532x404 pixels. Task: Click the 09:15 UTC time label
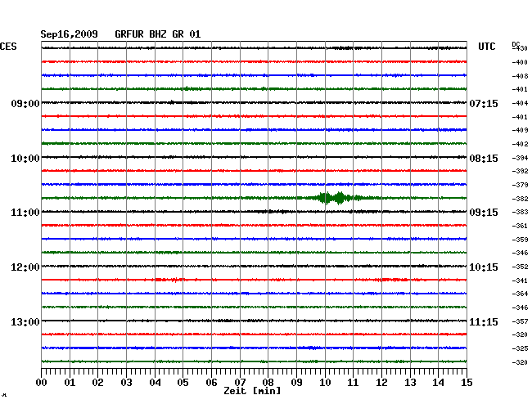[484, 213]
